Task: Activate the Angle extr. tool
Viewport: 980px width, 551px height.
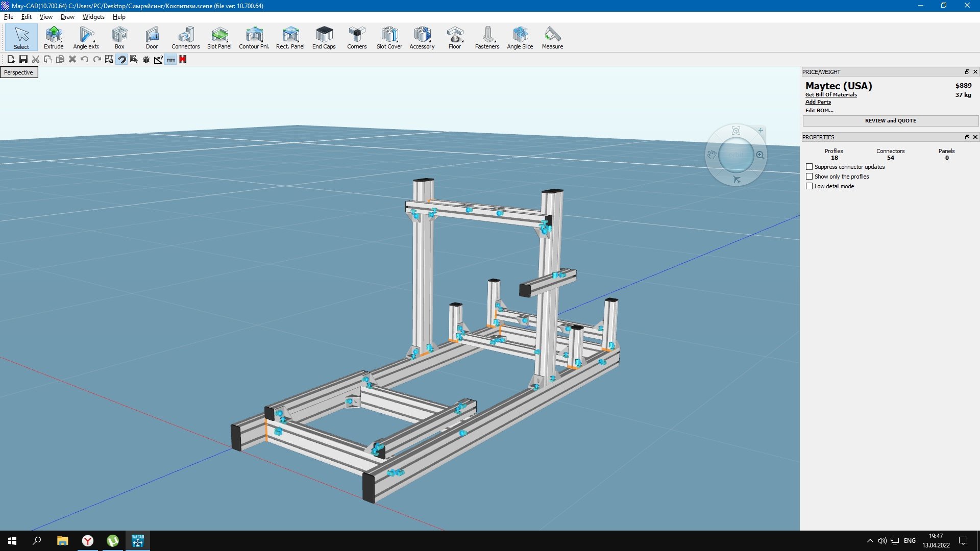Action: [x=86, y=38]
